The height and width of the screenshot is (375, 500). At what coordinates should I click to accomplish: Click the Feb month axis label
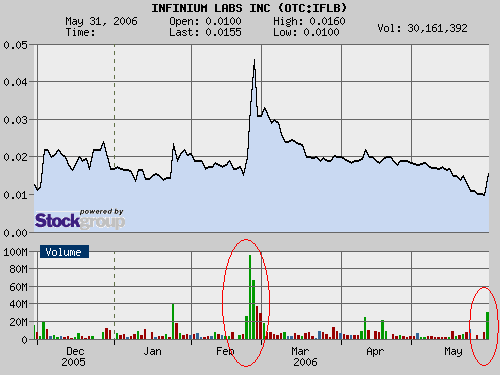[225, 351]
